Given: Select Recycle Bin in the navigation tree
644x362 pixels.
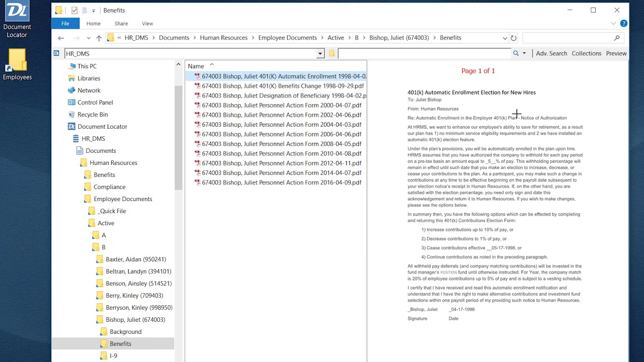Looking at the screenshot, I should [93, 115].
